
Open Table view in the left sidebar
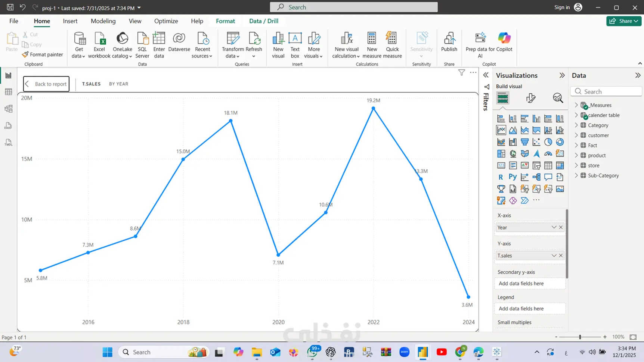[x=8, y=92]
